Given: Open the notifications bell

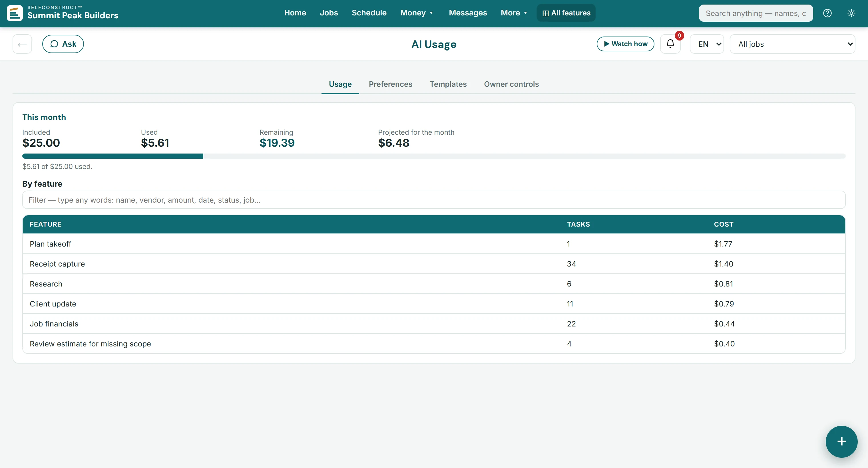Looking at the screenshot, I should (670, 44).
